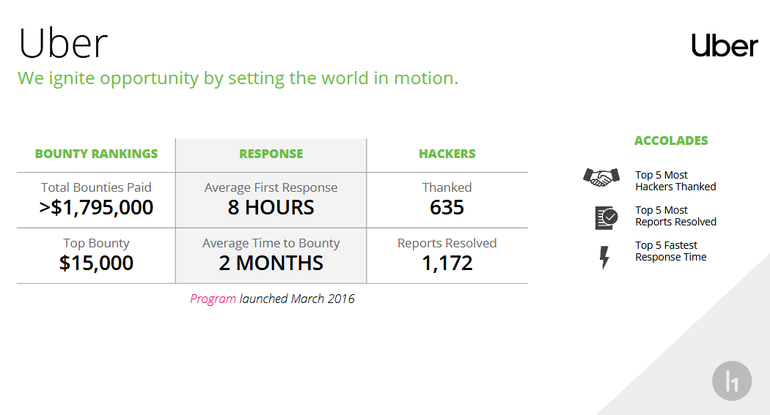The width and height of the screenshot is (770, 415).
Task: Select the 1,172 reports resolved number
Action: click(x=446, y=263)
